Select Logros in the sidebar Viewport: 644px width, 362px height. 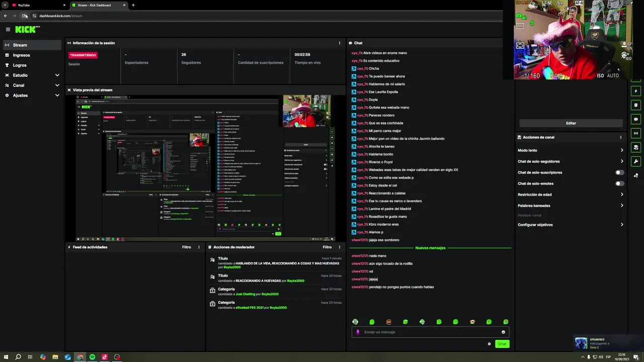pos(32,65)
